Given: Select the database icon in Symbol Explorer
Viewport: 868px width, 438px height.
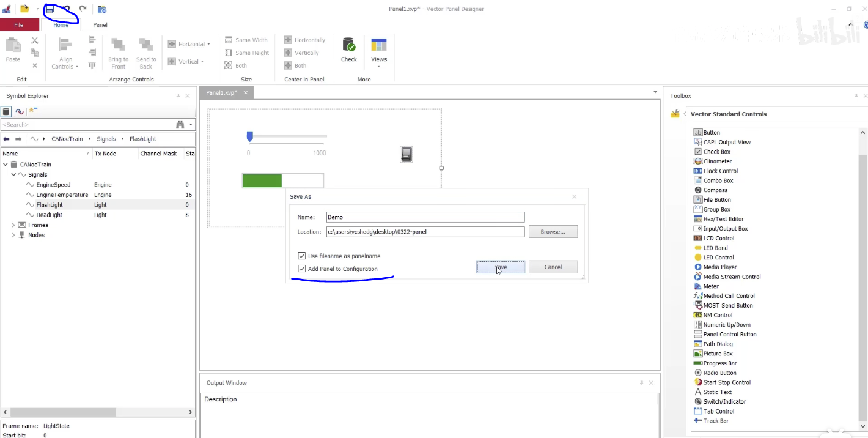Looking at the screenshot, I should point(6,111).
